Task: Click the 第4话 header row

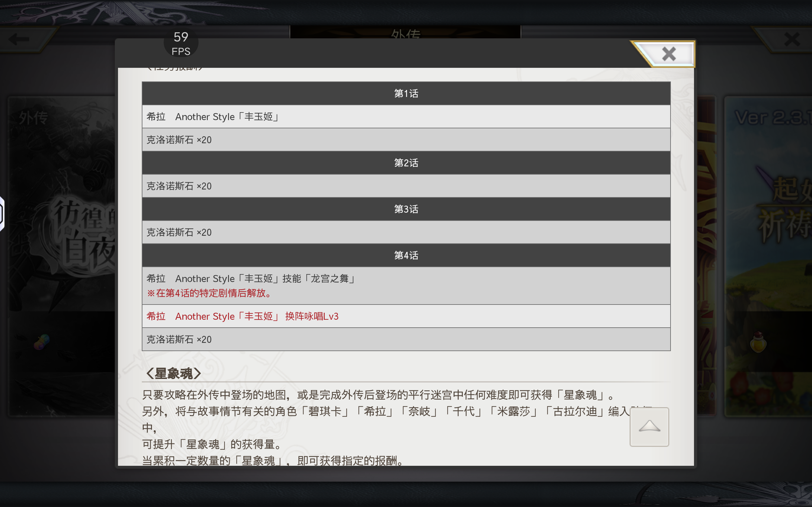Action: click(406, 255)
